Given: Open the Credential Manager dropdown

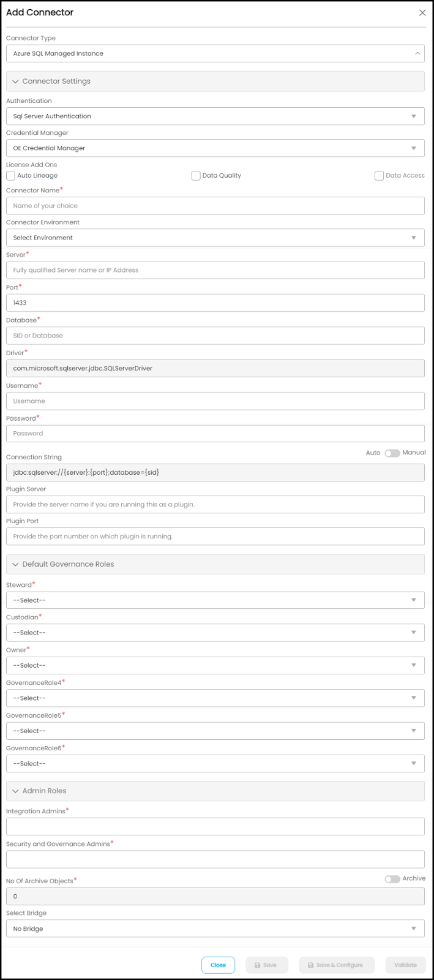Looking at the screenshot, I should tap(215, 148).
